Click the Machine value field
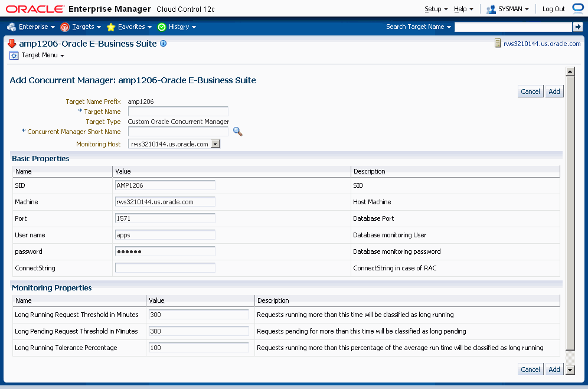 (x=165, y=202)
